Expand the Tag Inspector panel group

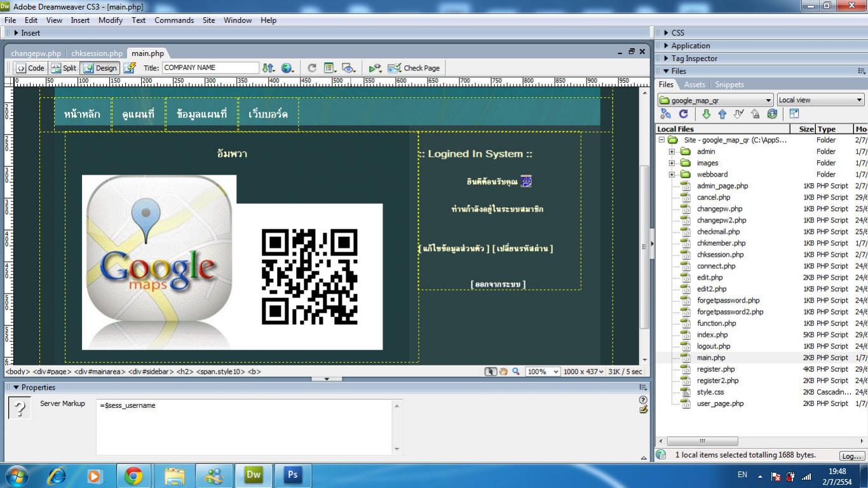pos(665,58)
